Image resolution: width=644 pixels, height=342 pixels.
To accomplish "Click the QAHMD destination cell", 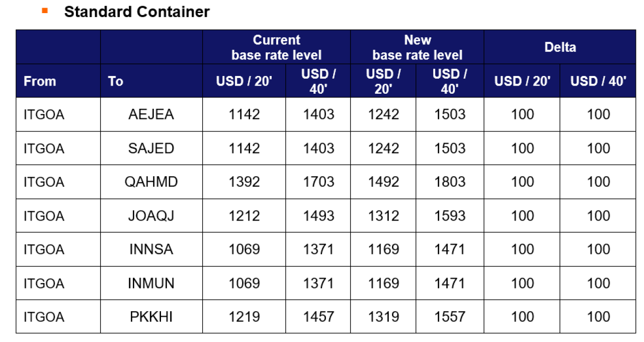I will tap(151, 182).
